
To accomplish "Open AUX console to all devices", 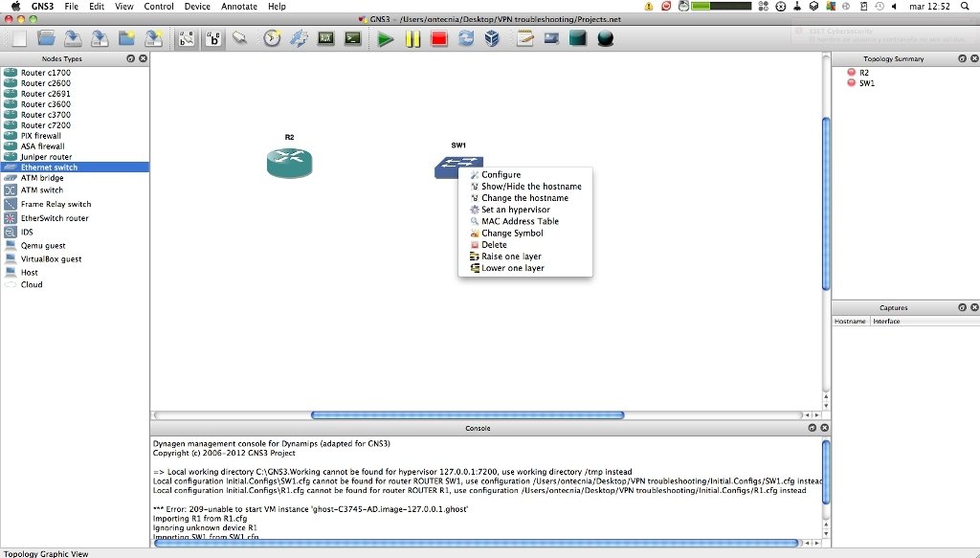I will click(x=325, y=38).
